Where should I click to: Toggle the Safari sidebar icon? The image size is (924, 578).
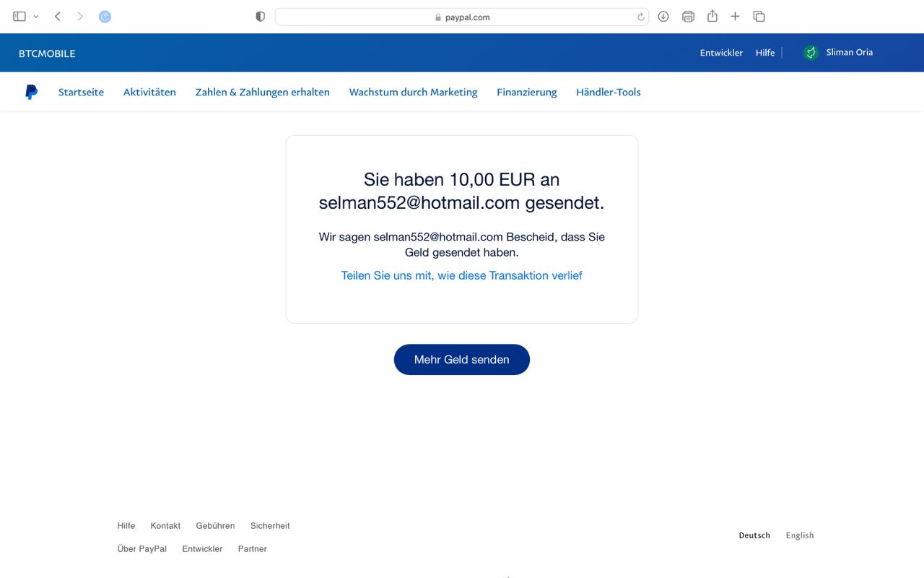tap(19, 17)
